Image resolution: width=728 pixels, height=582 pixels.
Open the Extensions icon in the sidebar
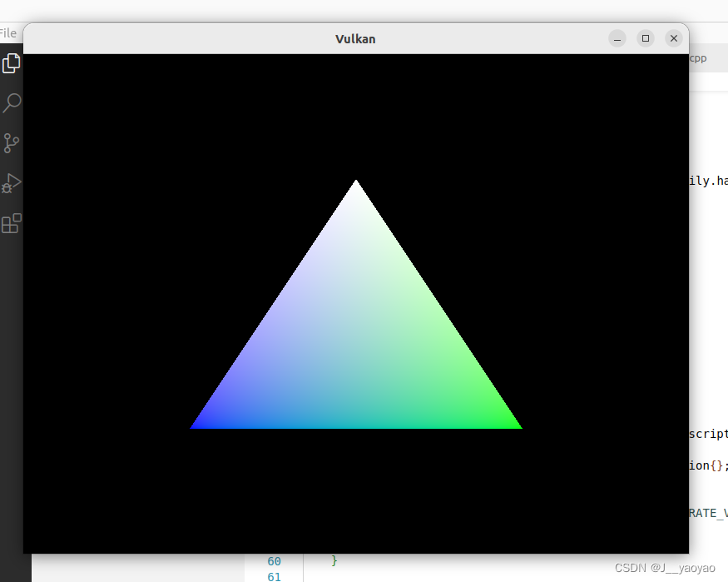[11, 223]
